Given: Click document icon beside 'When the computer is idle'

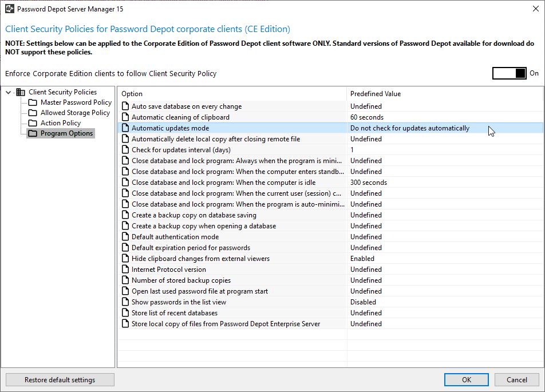Looking at the screenshot, I should tap(125, 183).
